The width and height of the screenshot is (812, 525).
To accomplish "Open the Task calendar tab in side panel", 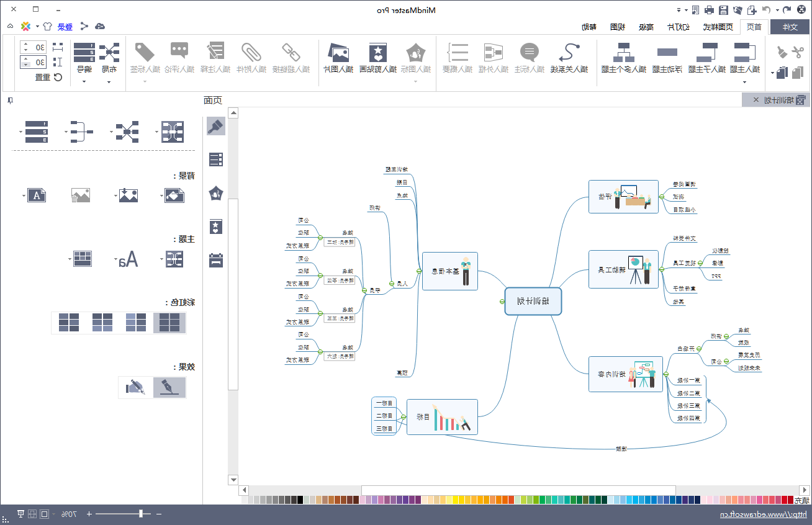I will tap(216, 260).
